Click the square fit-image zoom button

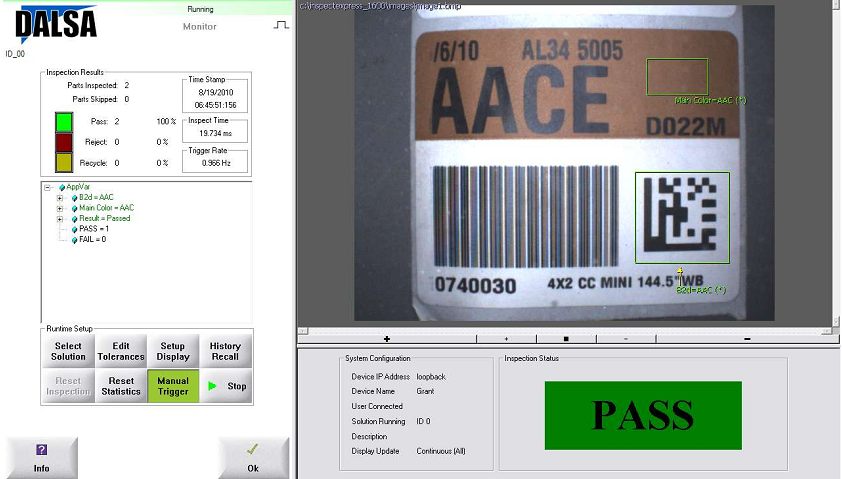click(x=566, y=339)
